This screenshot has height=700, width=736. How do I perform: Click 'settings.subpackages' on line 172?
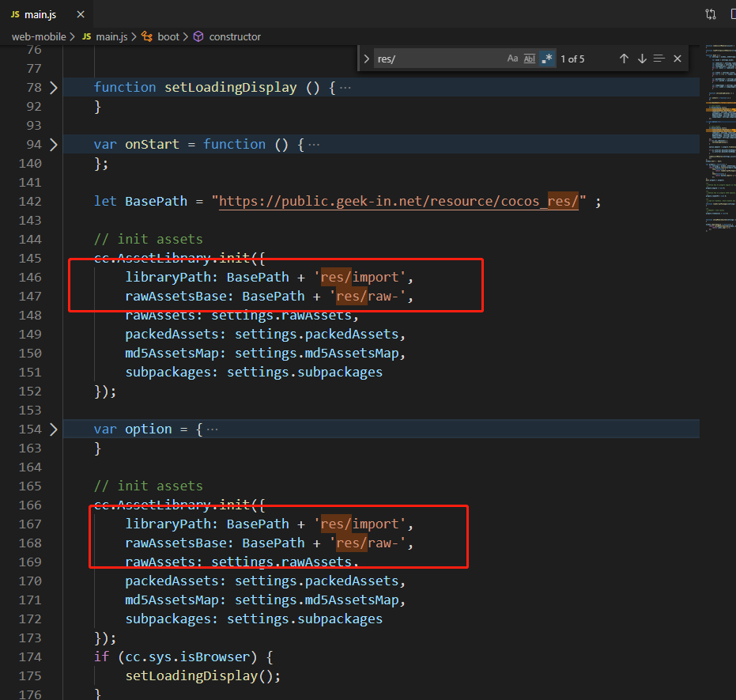304,619
